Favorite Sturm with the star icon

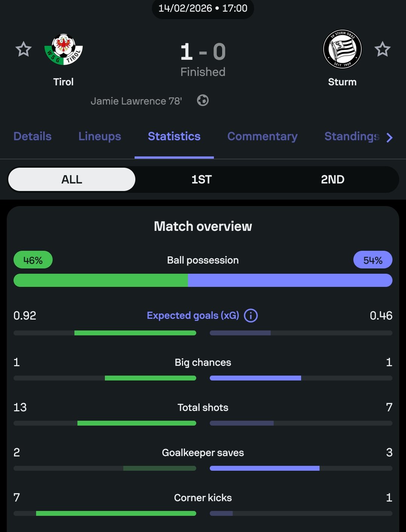[x=382, y=49]
